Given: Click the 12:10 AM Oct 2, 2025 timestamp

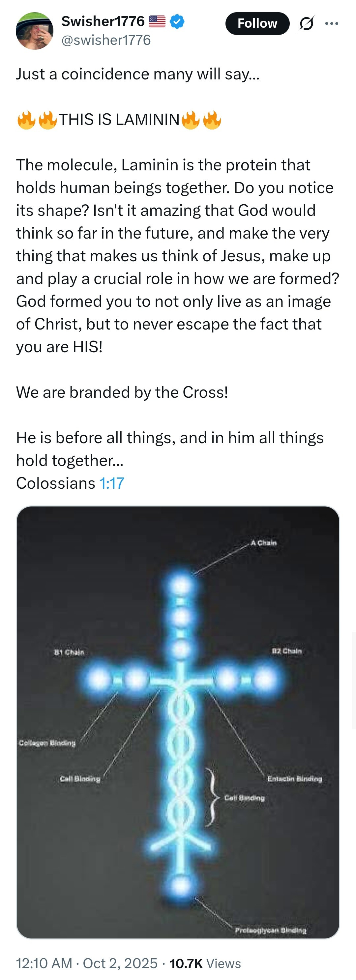Looking at the screenshot, I should tap(86, 963).
